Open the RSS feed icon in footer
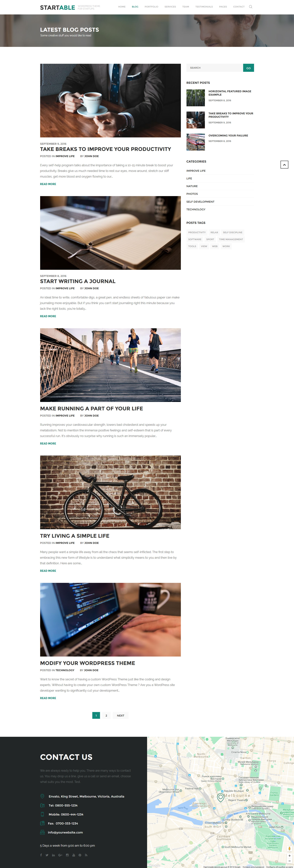Screen dimensions: 294x868 [x=86, y=855]
